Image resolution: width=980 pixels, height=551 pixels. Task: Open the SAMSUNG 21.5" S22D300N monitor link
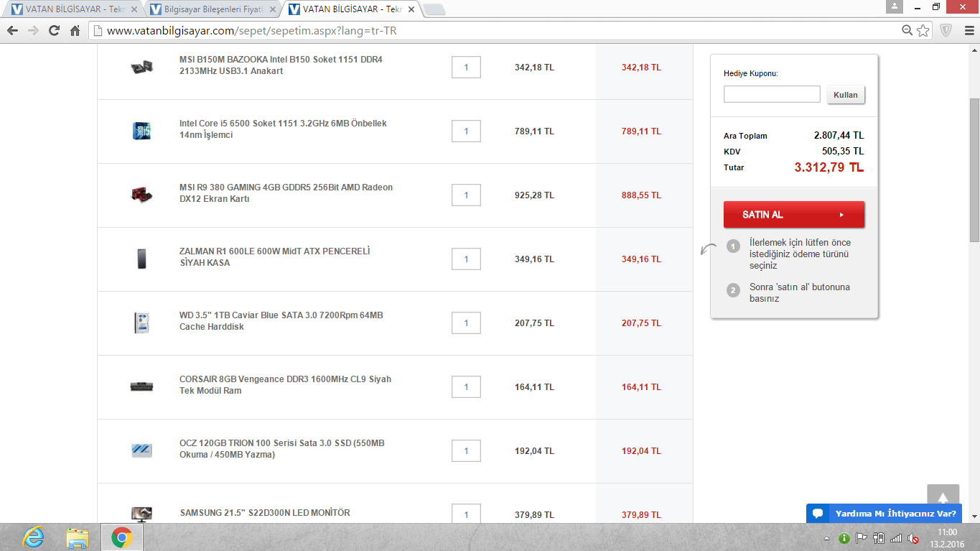pyautogui.click(x=265, y=513)
